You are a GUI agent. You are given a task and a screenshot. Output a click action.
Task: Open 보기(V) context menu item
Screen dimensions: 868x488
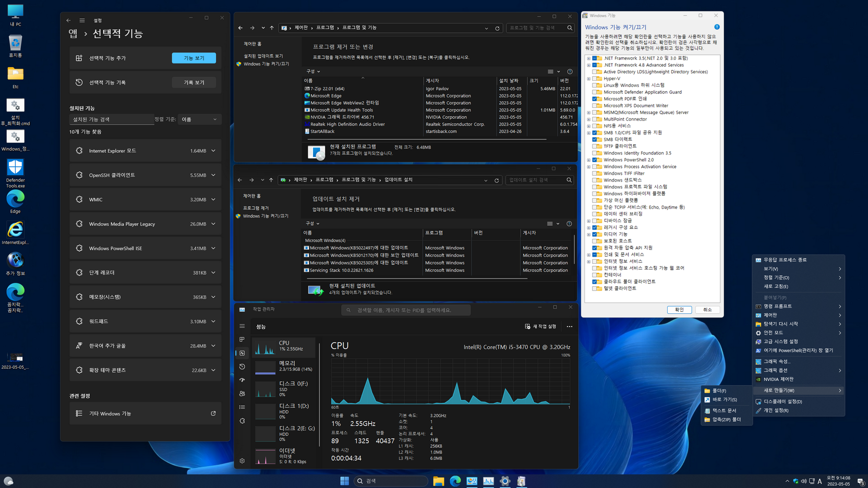[798, 269]
